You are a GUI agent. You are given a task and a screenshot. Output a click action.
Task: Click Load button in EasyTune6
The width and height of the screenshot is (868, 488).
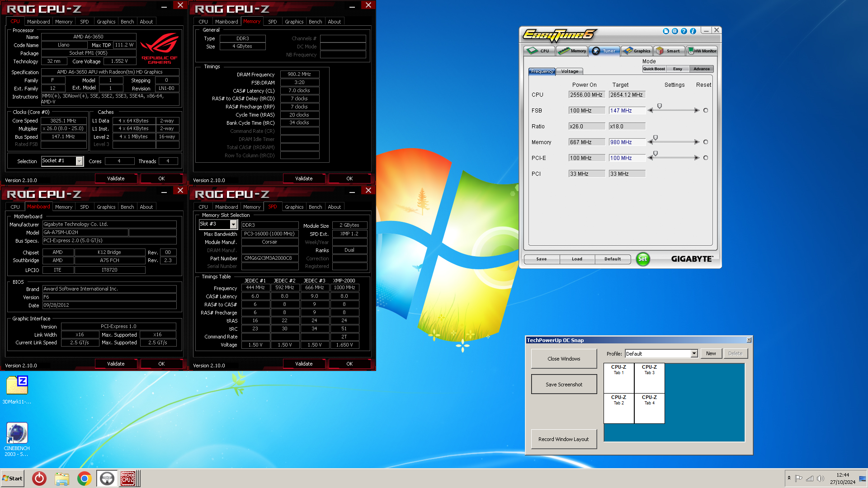[x=577, y=259]
